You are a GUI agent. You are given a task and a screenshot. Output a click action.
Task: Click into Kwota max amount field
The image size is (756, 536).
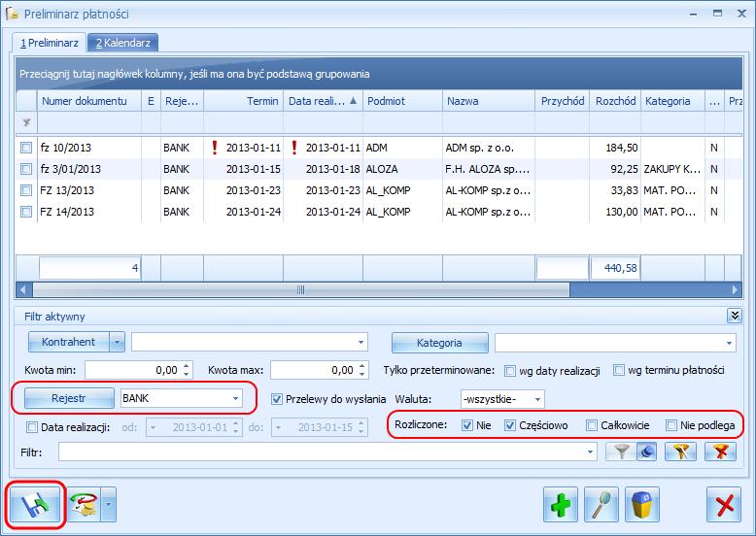pos(314,370)
